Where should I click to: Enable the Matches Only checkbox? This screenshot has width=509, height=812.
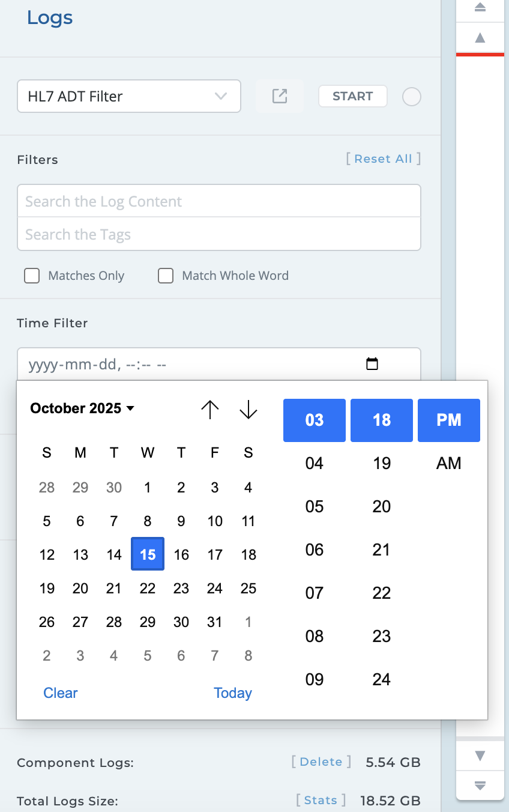click(x=32, y=276)
